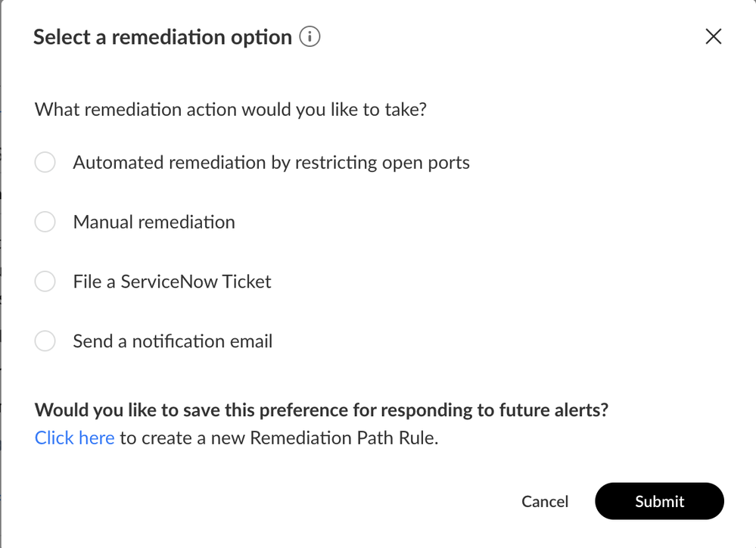Viewport: 756px width, 548px height.
Task: Click the word 'Automated' in the first option
Action: 117,163
